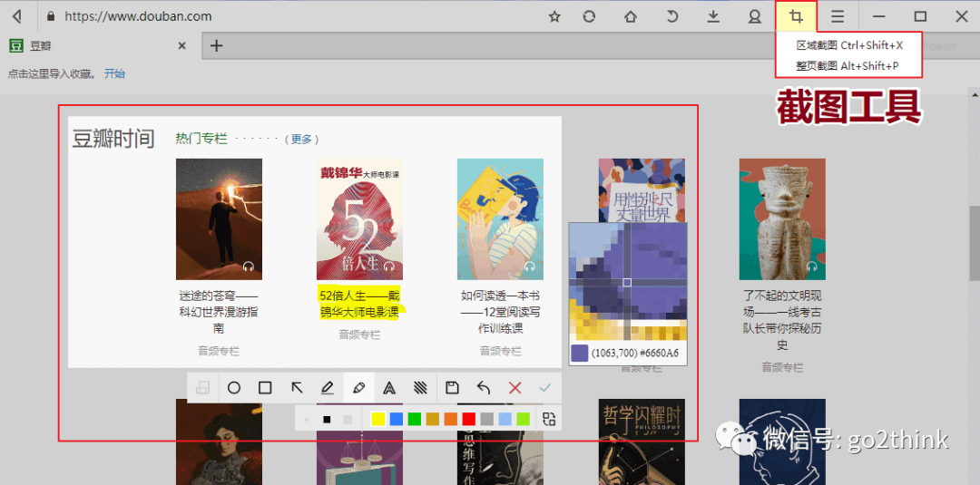Image resolution: width=980 pixels, height=485 pixels.
Task: Open the 更多 link next to 热门专栏
Action: 301,140
